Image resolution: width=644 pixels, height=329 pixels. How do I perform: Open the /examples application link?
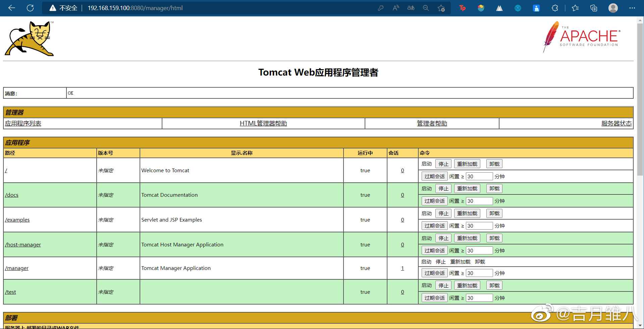17,220
